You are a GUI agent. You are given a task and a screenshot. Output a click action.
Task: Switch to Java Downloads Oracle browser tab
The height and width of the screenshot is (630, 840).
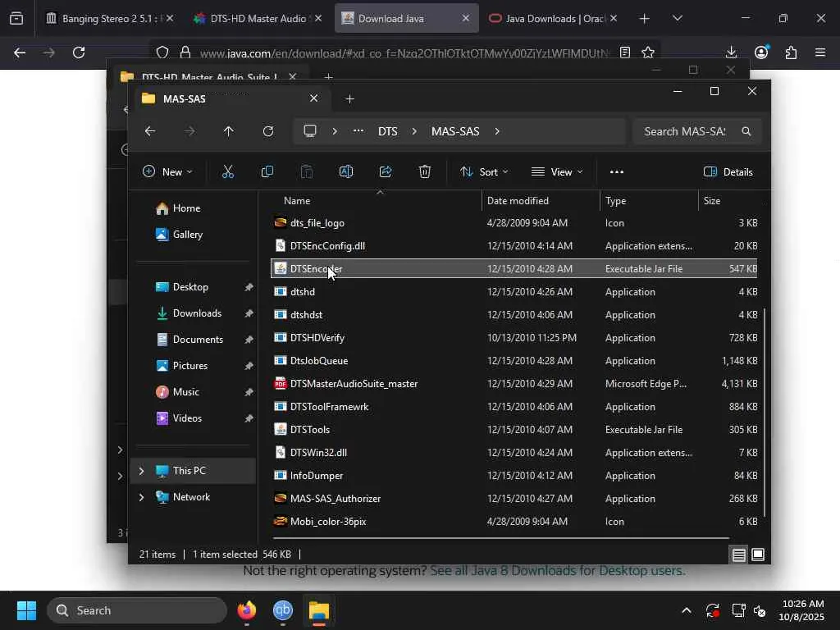pos(554,18)
